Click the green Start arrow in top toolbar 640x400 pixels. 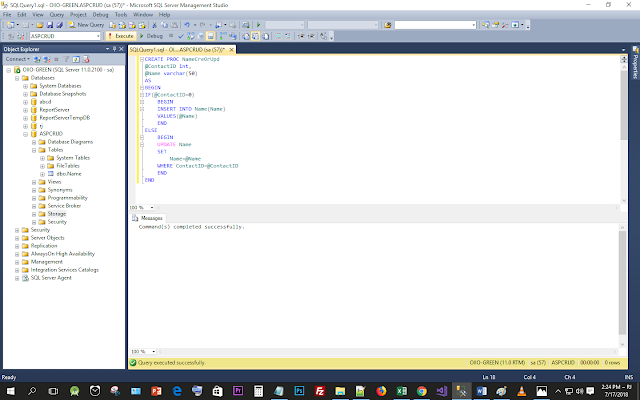click(x=258, y=25)
